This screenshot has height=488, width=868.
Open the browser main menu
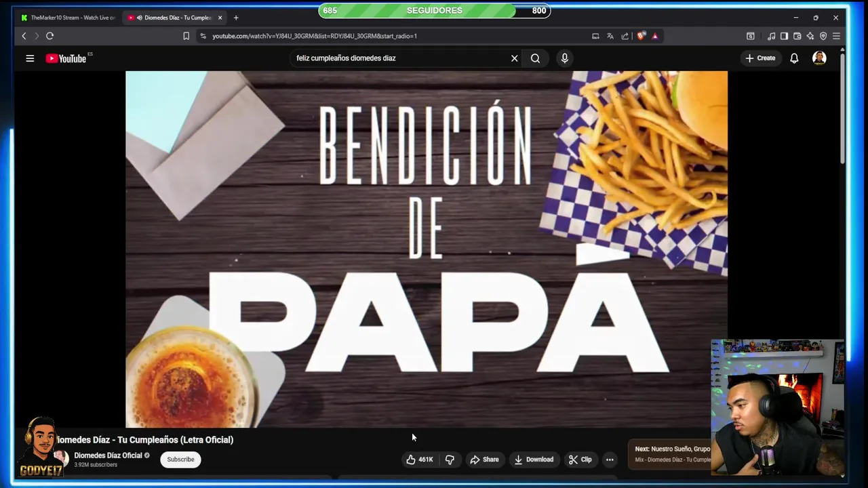click(836, 36)
